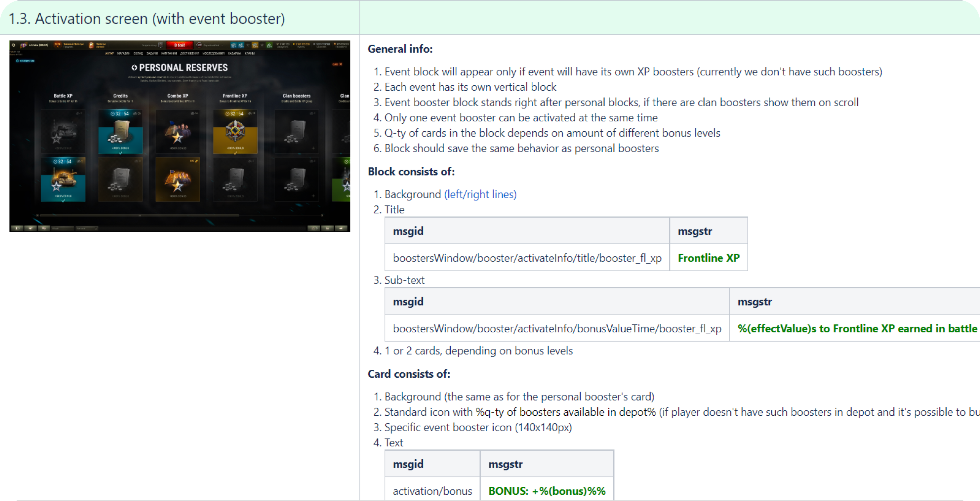
Task: Switch to the КЛАНЫ menu tab
Action: pos(250,53)
